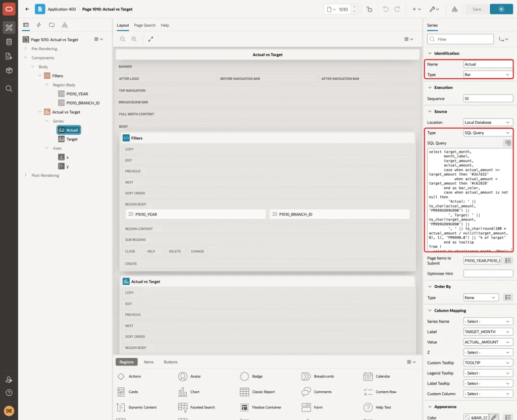Click the Save button
This screenshot has width=517, height=420.
point(477,9)
